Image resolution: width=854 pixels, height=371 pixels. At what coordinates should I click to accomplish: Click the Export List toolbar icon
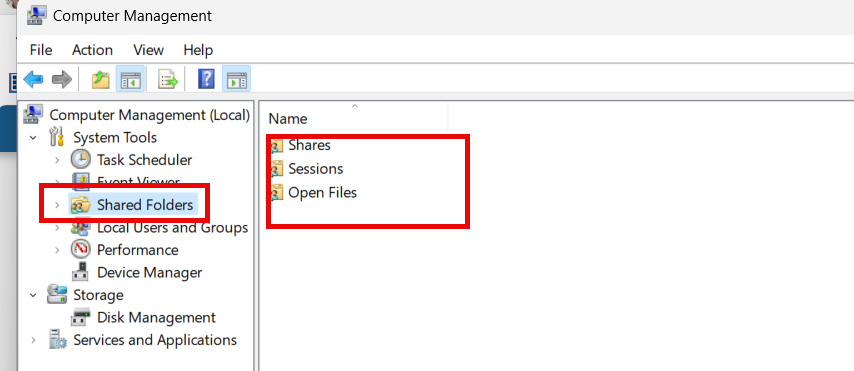point(168,80)
